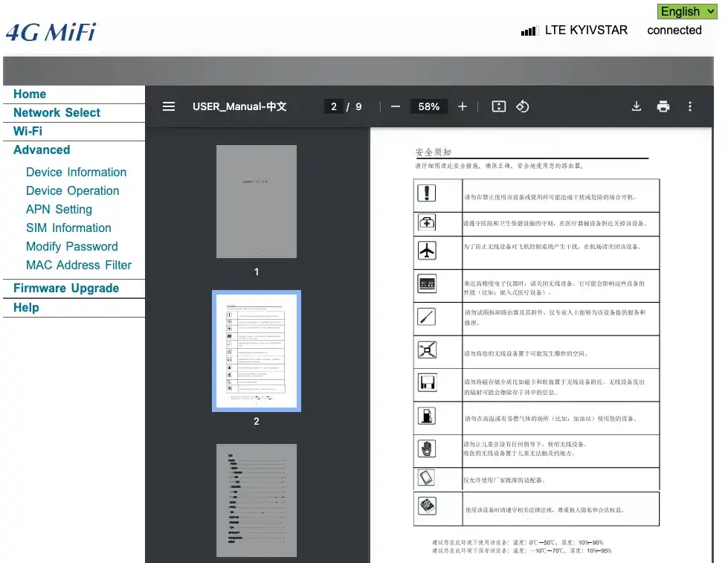Download the USER_Manual PDF
Screen dimensions: 728x563
coord(637,106)
